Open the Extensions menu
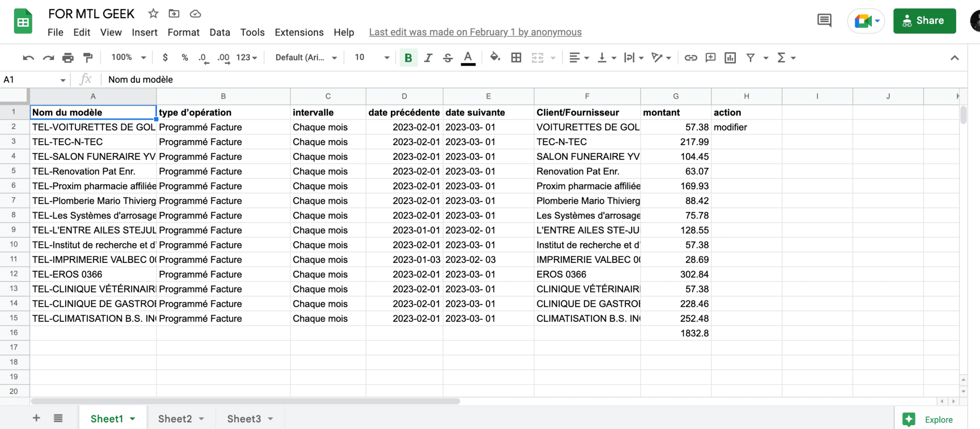This screenshot has height=429, width=980. point(299,32)
